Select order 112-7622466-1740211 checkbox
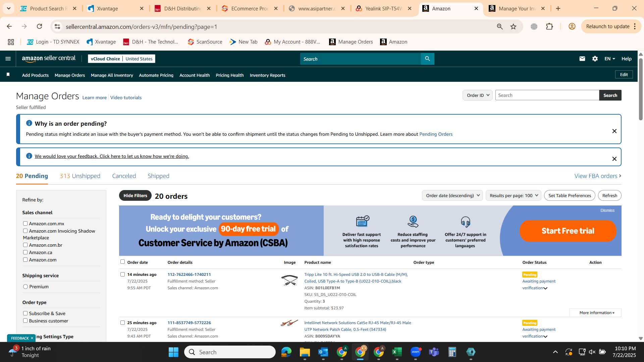 [x=122, y=274]
